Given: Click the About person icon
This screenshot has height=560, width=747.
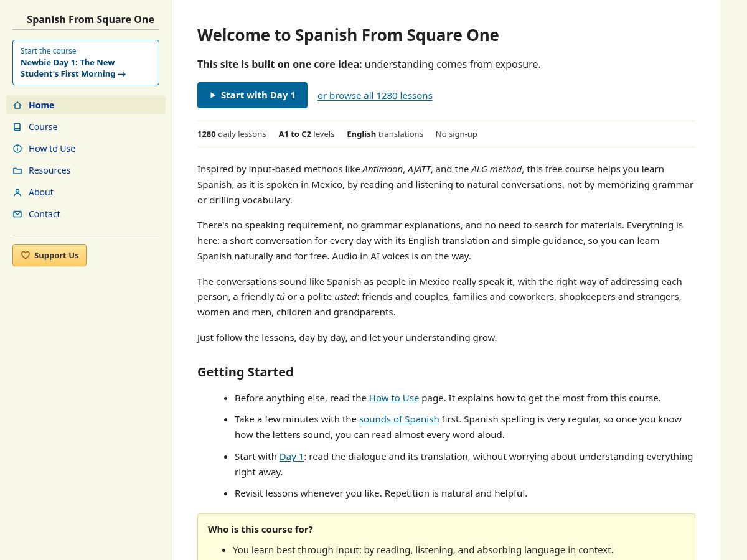Looking at the screenshot, I should (17, 192).
